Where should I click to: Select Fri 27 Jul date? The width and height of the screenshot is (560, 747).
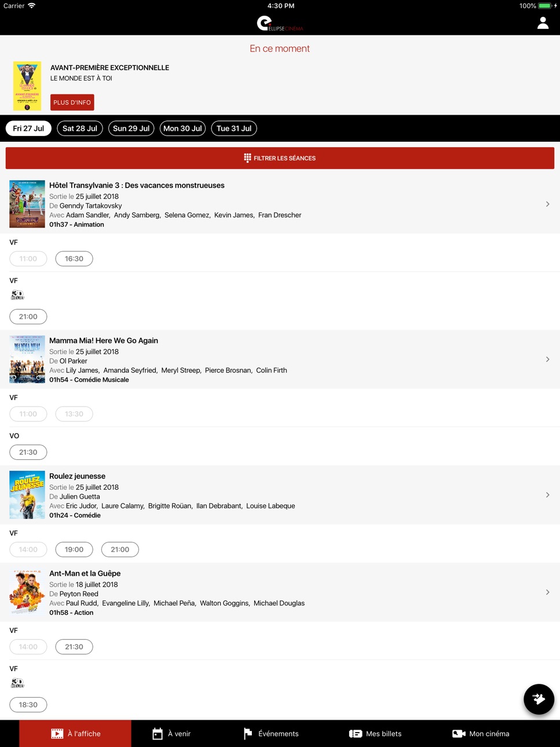click(28, 129)
